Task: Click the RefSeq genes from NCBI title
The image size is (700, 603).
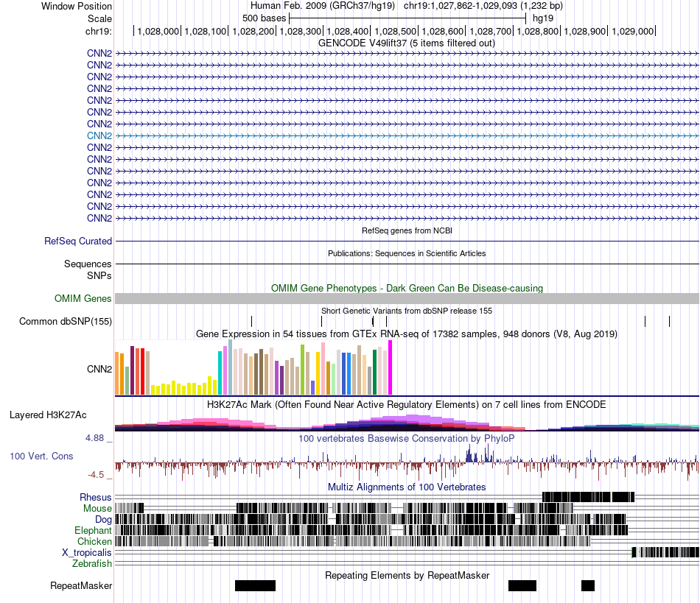Action: 407,230
